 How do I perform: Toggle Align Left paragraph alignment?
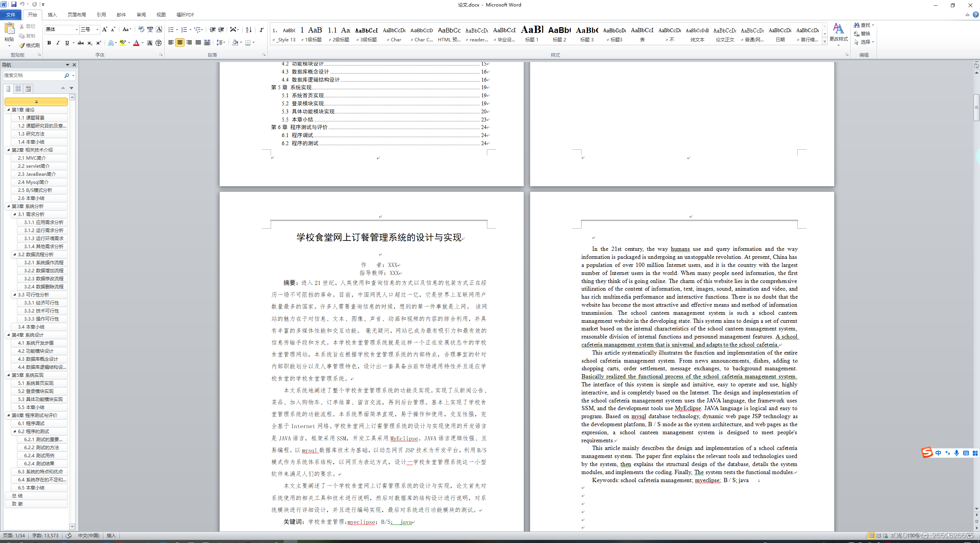[171, 43]
